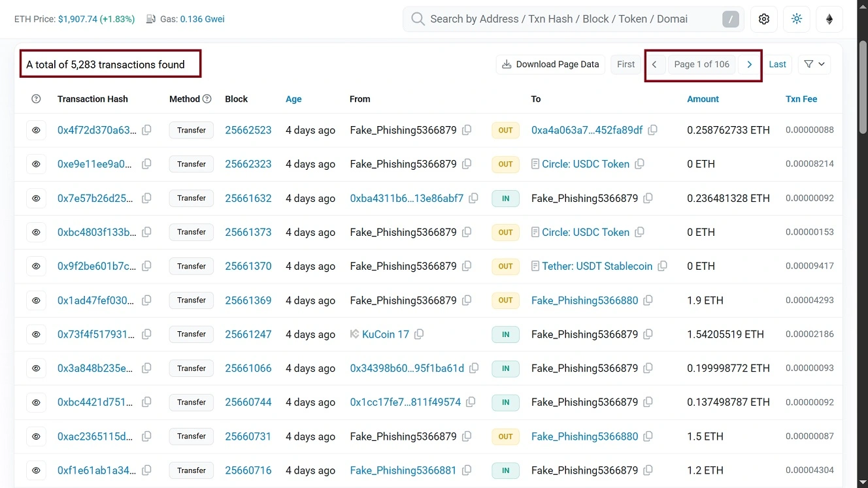Download Page Data
Image resolution: width=868 pixels, height=488 pixels.
pos(550,64)
